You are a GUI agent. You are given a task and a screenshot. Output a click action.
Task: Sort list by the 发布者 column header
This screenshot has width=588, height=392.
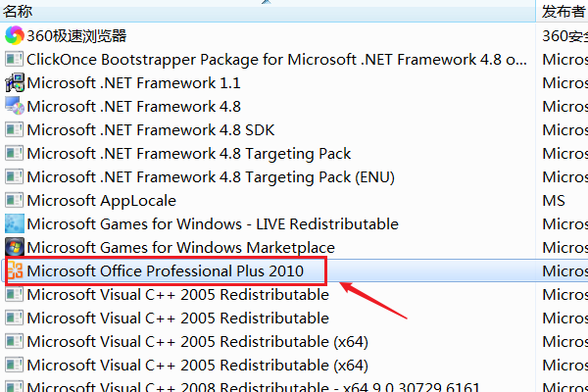coord(563,12)
